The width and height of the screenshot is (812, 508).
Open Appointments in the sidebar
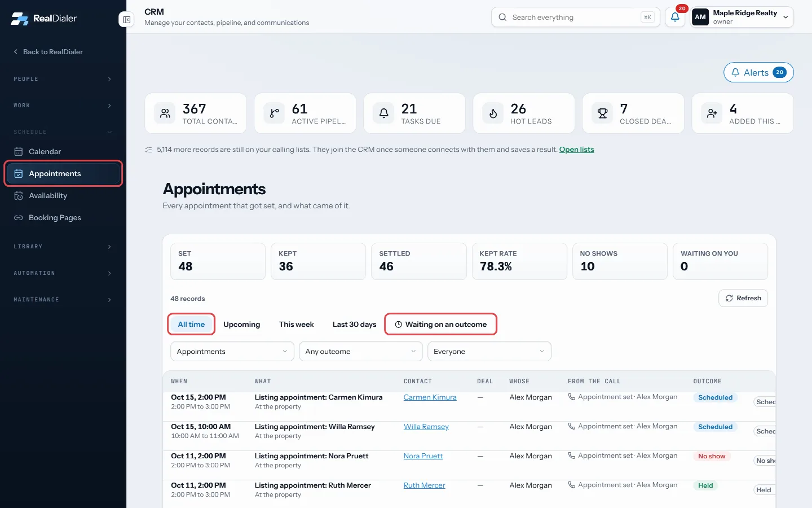pyautogui.click(x=63, y=173)
